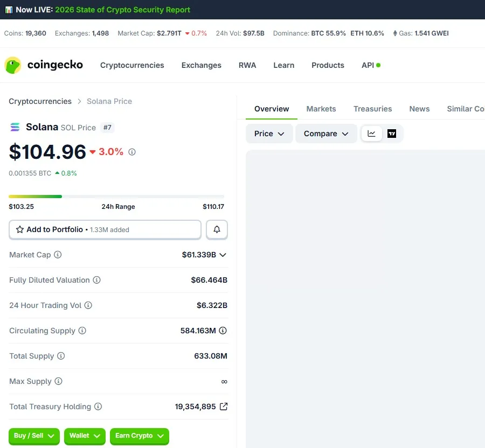
Task: Click the $110.17 range high value
Action: tap(213, 207)
